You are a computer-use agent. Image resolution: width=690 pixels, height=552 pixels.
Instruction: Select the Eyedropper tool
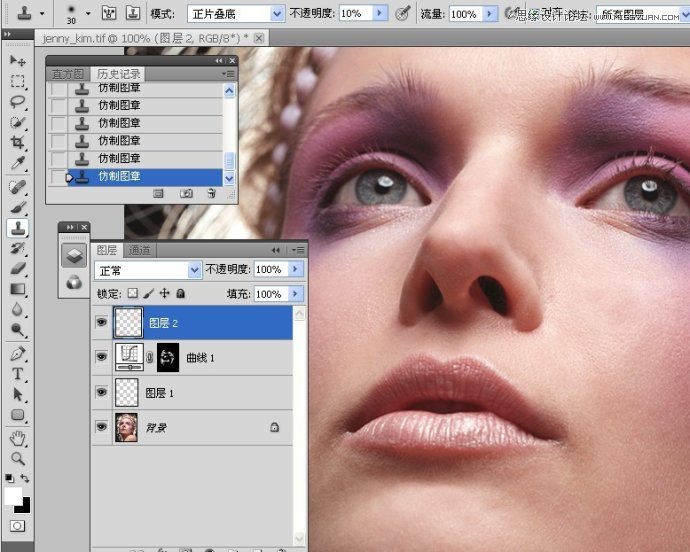tap(17, 163)
